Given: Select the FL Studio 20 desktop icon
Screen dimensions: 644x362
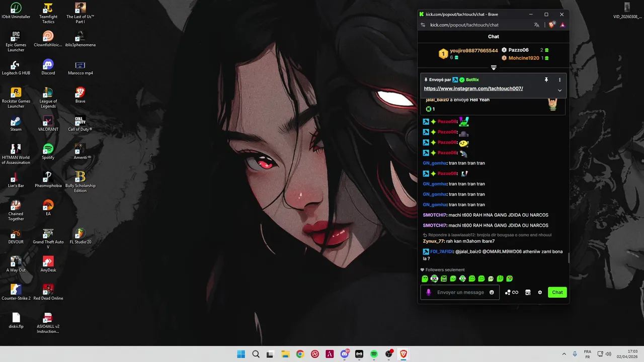Looking at the screenshot, I should pyautogui.click(x=80, y=236).
